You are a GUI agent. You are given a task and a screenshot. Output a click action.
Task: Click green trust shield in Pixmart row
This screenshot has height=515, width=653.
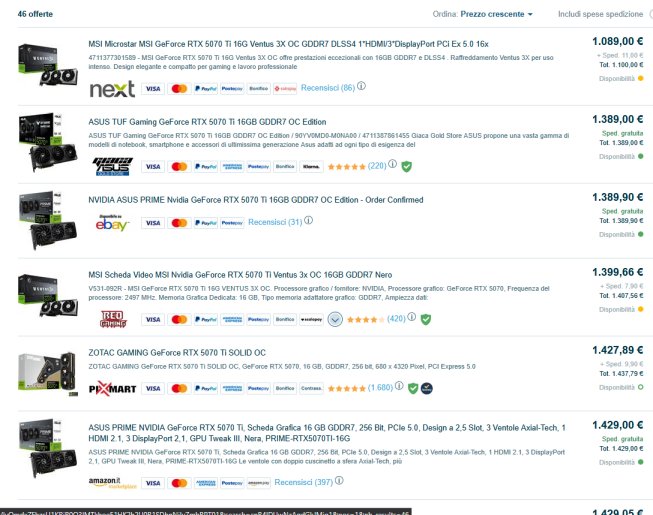point(413,388)
